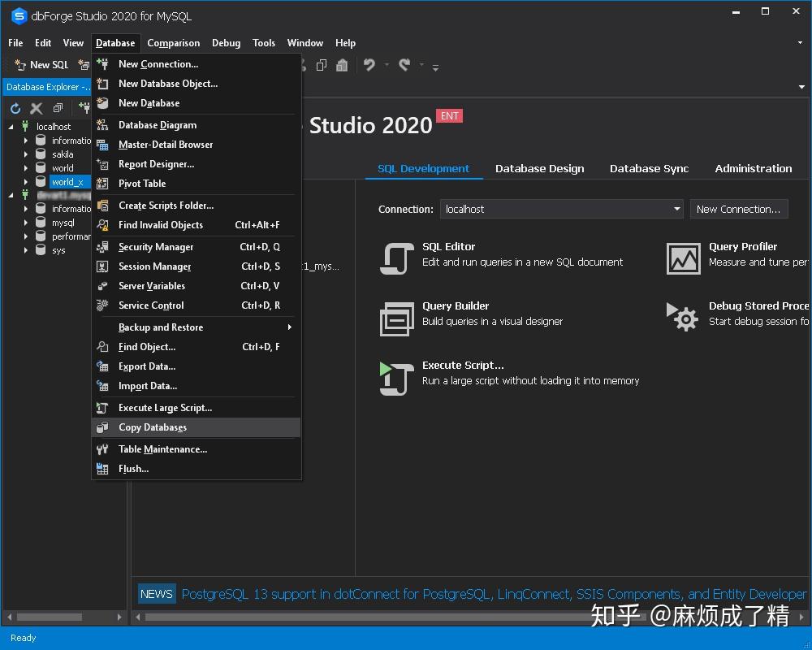Launch Query Builder from its icon
The height and width of the screenshot is (650, 812).
pos(395,318)
